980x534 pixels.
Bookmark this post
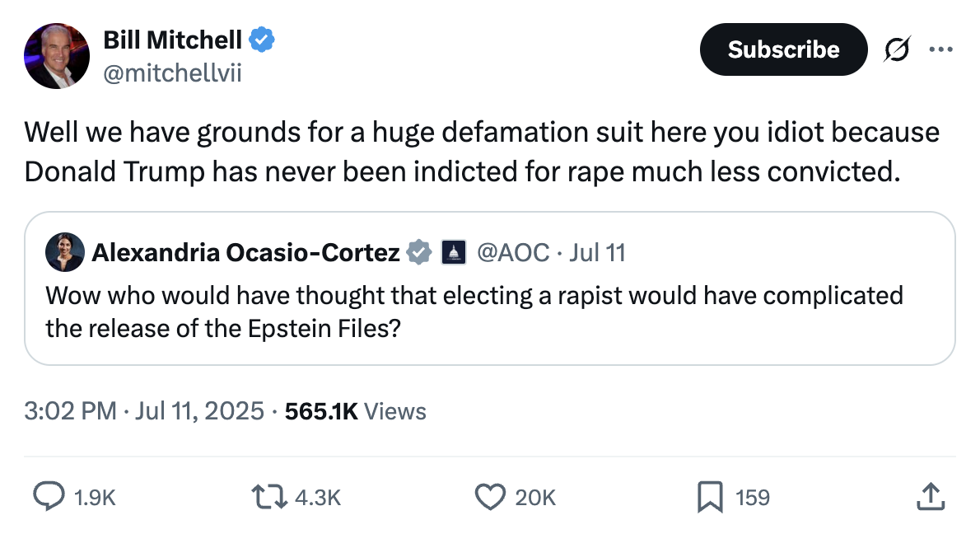709,496
